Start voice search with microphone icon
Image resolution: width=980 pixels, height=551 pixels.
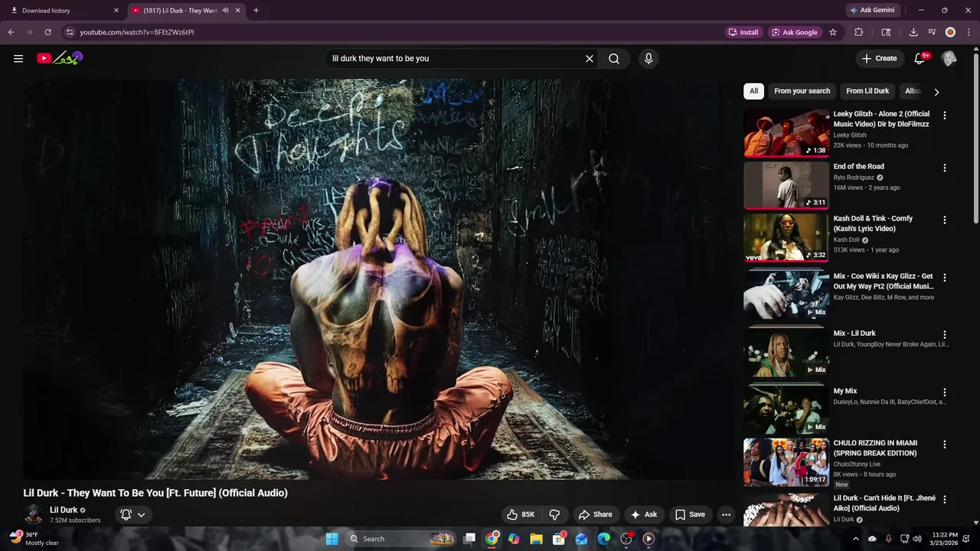(x=648, y=58)
